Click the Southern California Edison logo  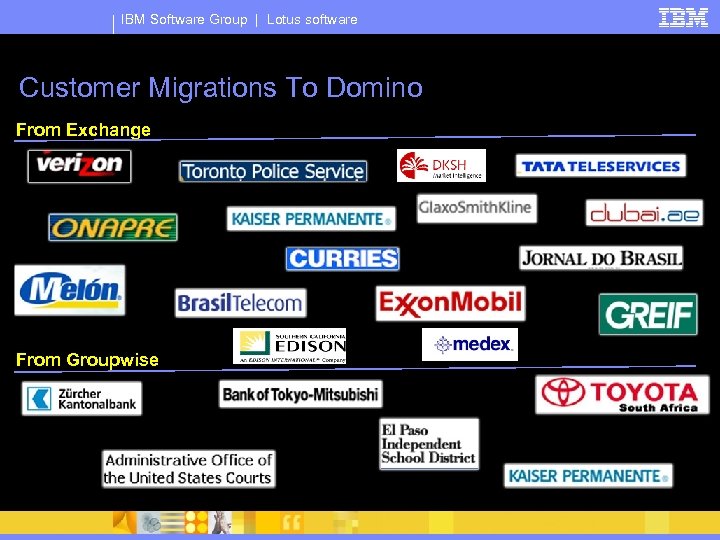click(x=289, y=346)
